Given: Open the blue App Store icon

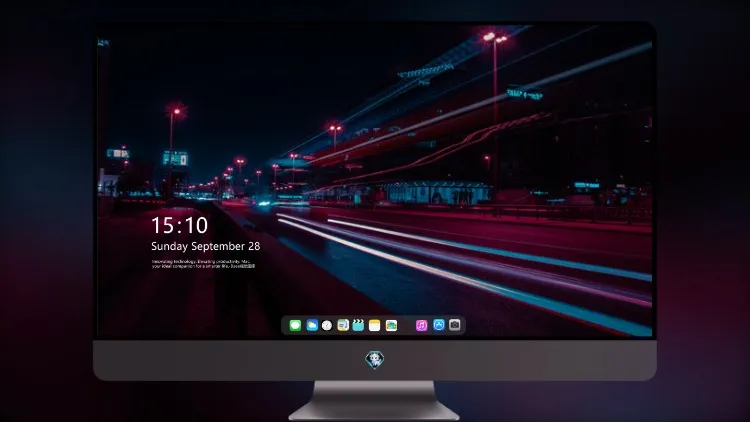Looking at the screenshot, I should [439, 325].
